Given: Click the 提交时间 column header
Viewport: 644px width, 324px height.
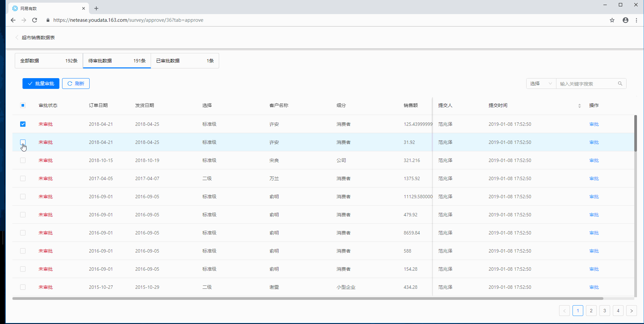Looking at the screenshot, I should tap(498, 105).
